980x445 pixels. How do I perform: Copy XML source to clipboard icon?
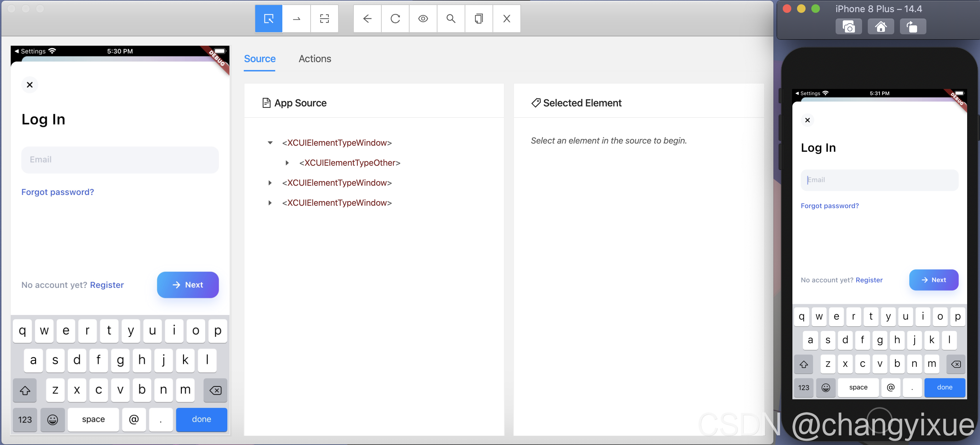[479, 18]
